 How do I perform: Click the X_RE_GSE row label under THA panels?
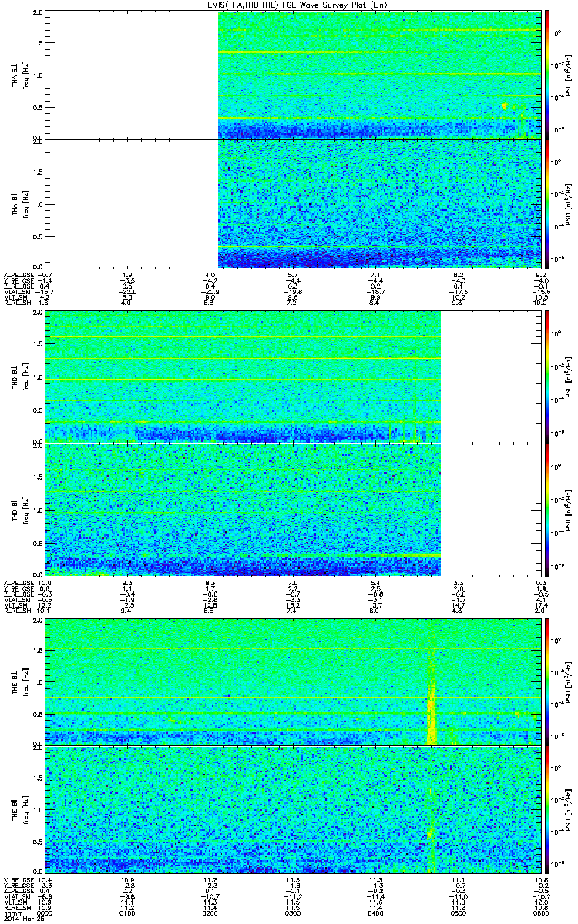17,275
